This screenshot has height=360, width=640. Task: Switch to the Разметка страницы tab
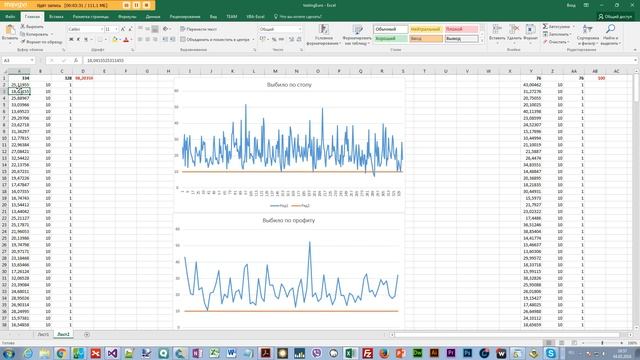pyautogui.click(x=91, y=17)
